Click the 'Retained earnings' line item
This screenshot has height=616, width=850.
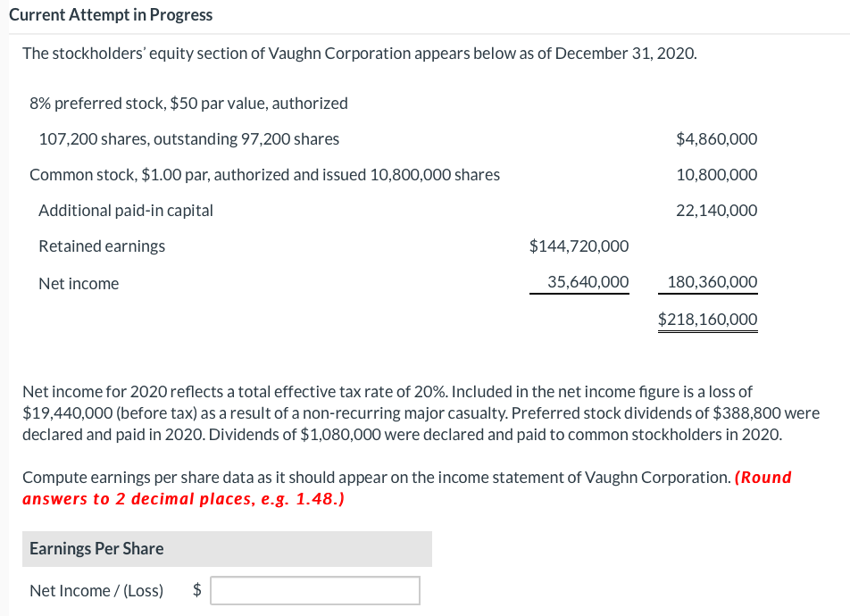pyautogui.click(x=102, y=246)
